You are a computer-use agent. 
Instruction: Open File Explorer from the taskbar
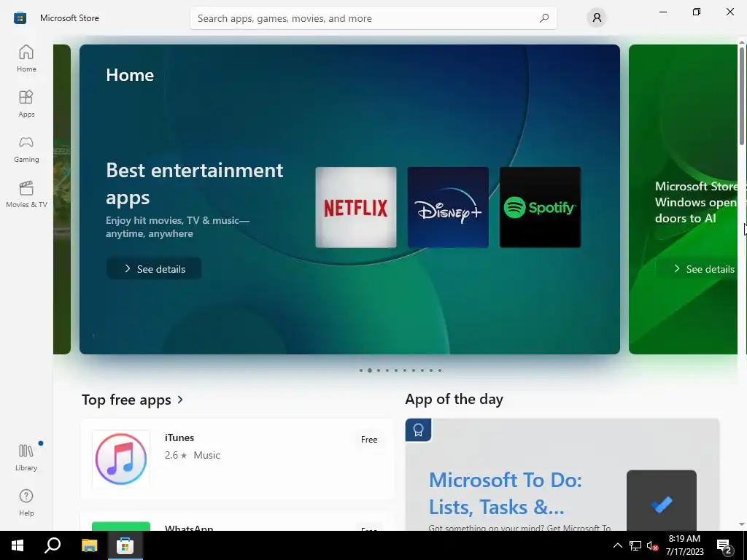(89, 545)
